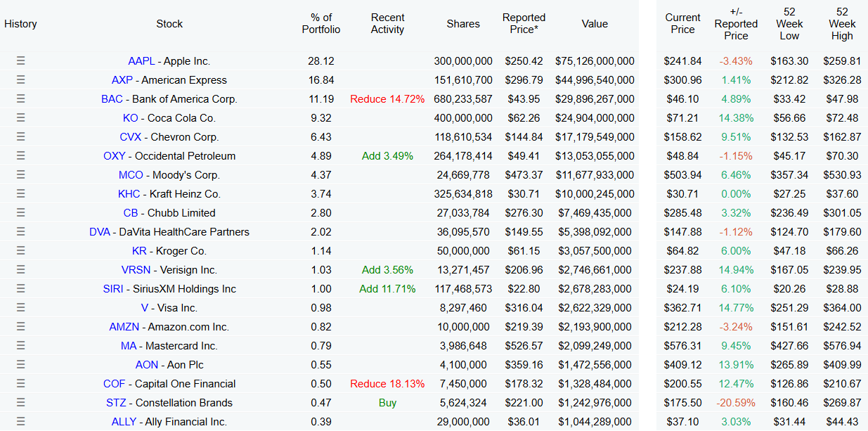Sort by Recent Activity column header
This screenshot has height=431, width=868.
click(x=388, y=23)
